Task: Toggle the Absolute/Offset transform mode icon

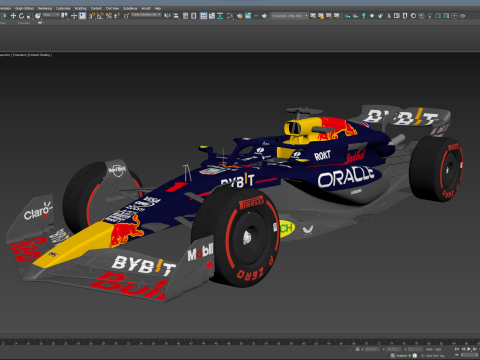Action: 357,349
